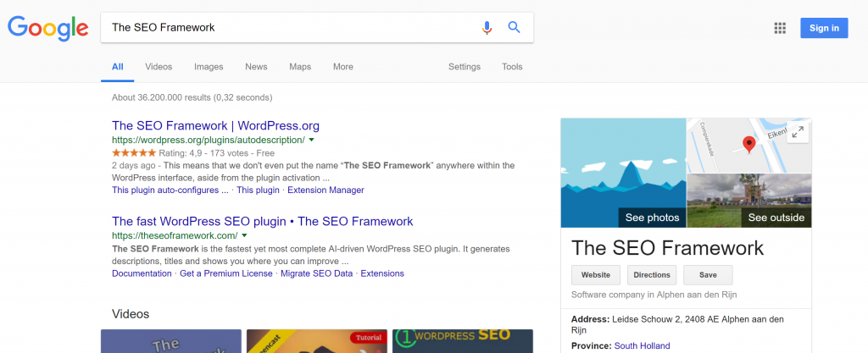The height and width of the screenshot is (353, 868).
Task: Open The SEO Framework | WordPress.org result
Action: point(215,125)
